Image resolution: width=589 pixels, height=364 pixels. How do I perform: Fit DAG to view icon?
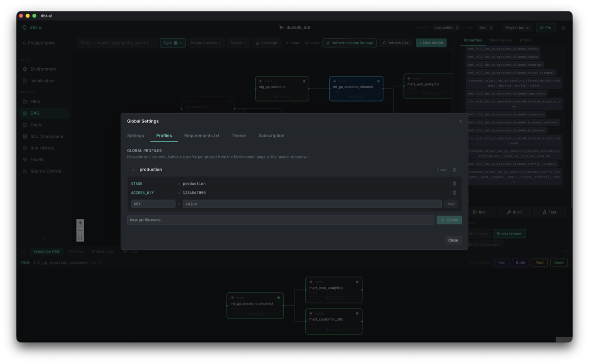tap(80, 238)
